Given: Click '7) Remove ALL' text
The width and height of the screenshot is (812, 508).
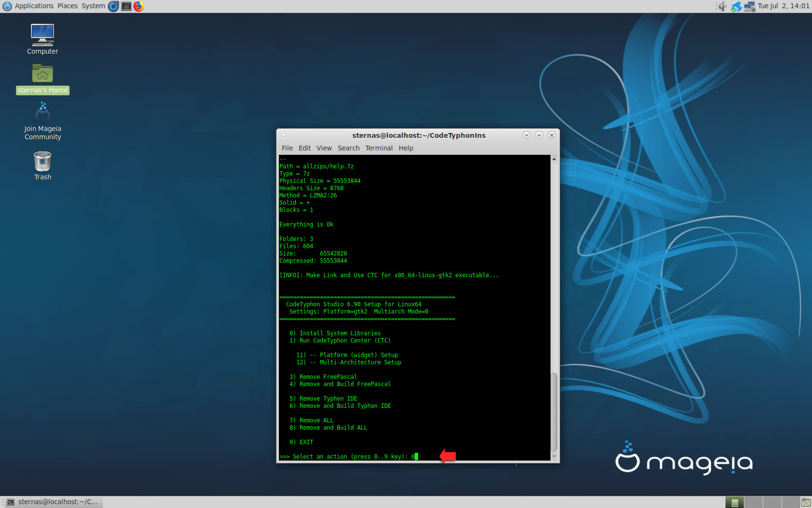Looking at the screenshot, I should [311, 420].
